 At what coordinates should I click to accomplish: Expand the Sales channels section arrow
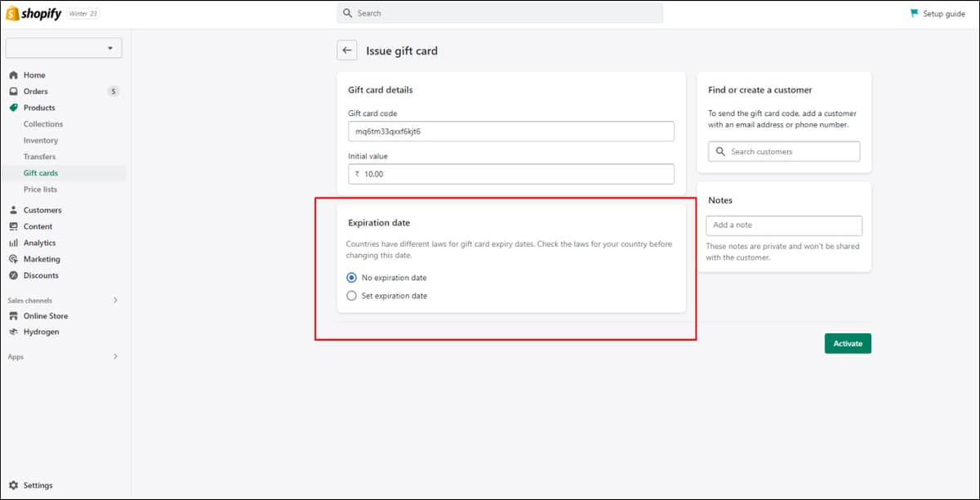point(115,301)
